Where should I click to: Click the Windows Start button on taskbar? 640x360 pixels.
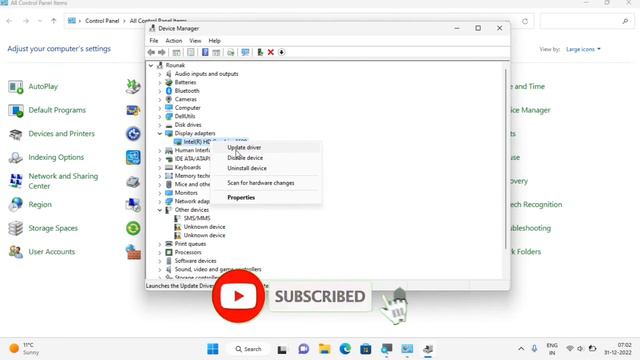(213, 349)
